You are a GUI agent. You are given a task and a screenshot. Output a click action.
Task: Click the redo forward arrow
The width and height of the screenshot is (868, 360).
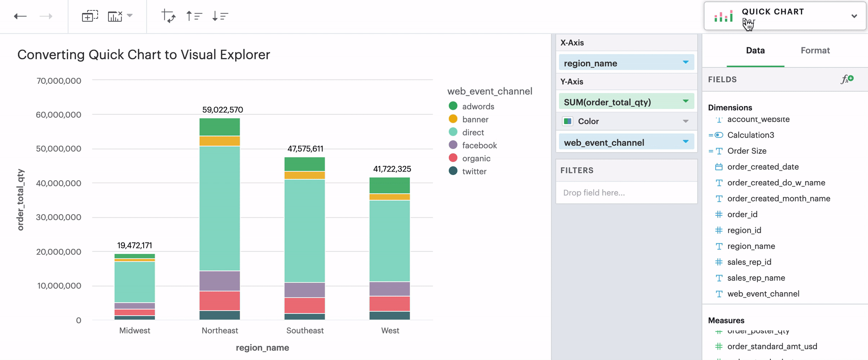(46, 17)
